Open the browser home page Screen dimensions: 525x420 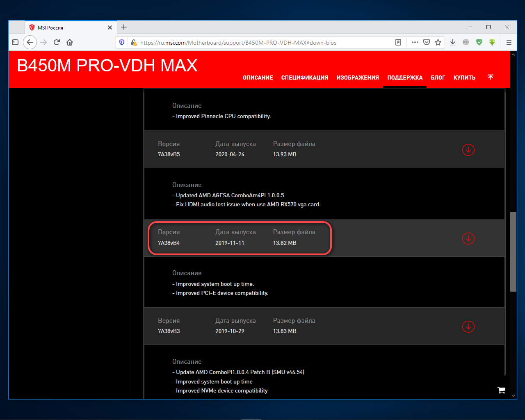(x=70, y=42)
